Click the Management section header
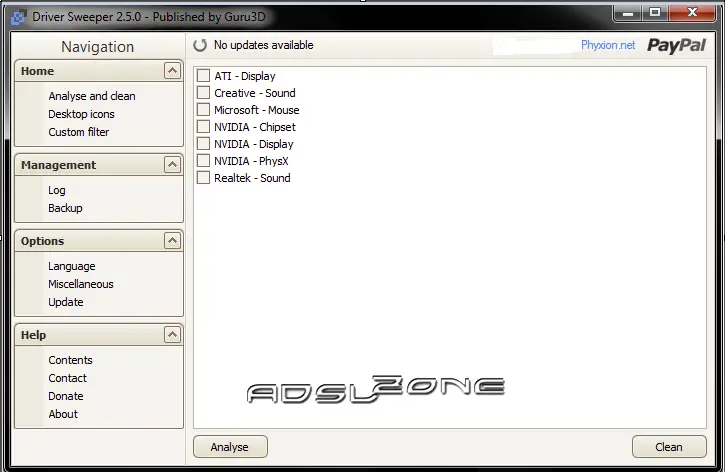 tap(99, 165)
